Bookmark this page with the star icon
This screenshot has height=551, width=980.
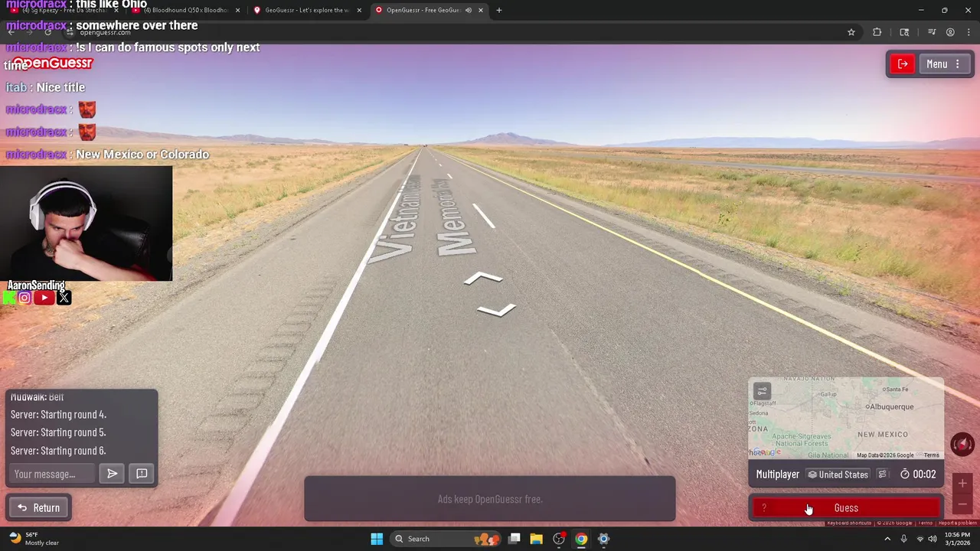click(x=851, y=32)
